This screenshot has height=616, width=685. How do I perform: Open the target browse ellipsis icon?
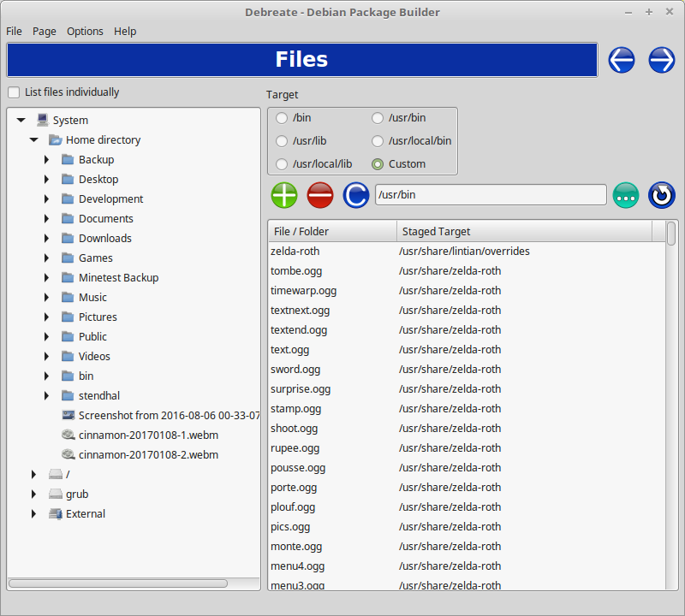pyautogui.click(x=626, y=196)
